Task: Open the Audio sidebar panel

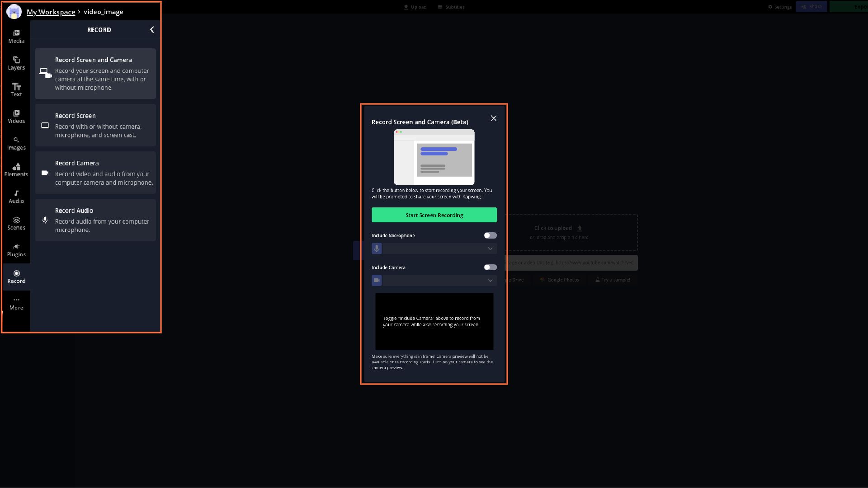Action: [16, 196]
